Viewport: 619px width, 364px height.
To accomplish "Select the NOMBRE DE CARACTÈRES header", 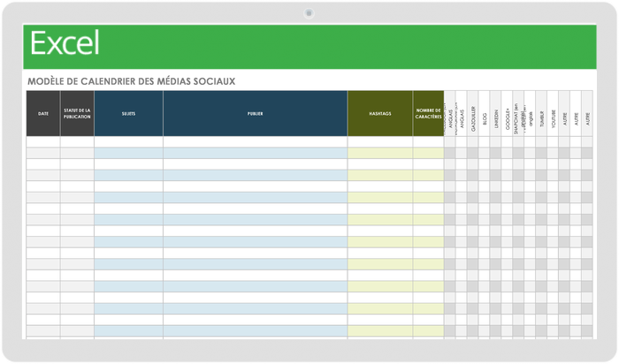I will click(428, 114).
